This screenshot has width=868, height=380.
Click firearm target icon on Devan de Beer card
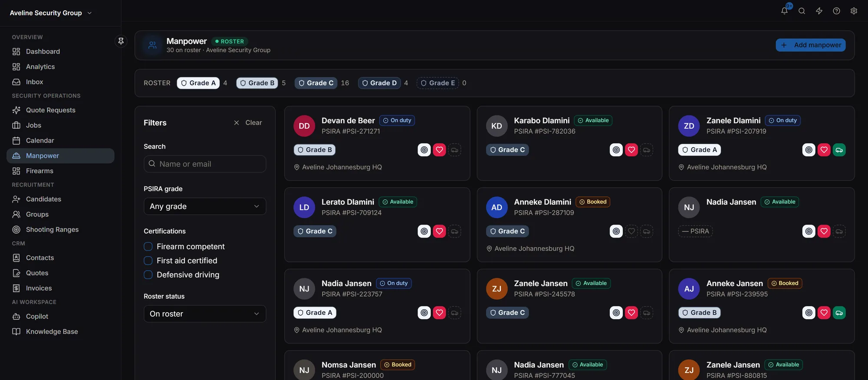[424, 150]
